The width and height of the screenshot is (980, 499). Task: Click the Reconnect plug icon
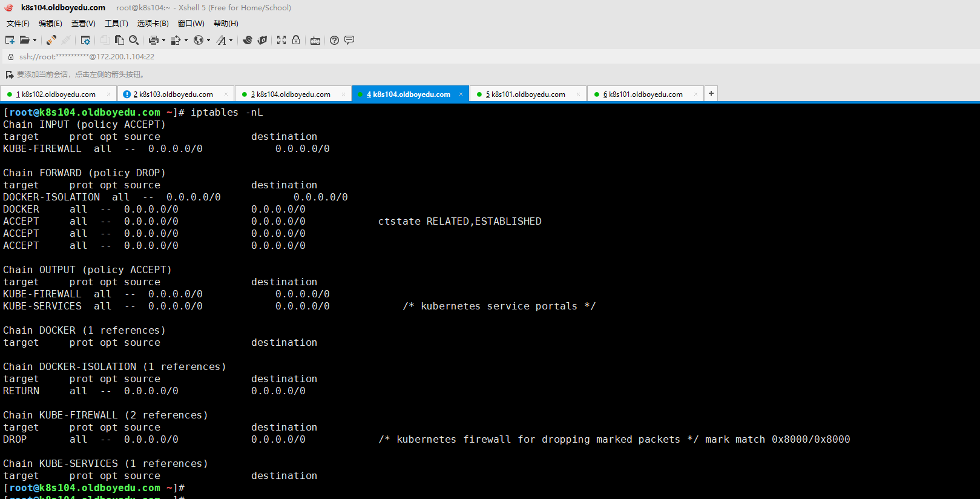[51, 40]
